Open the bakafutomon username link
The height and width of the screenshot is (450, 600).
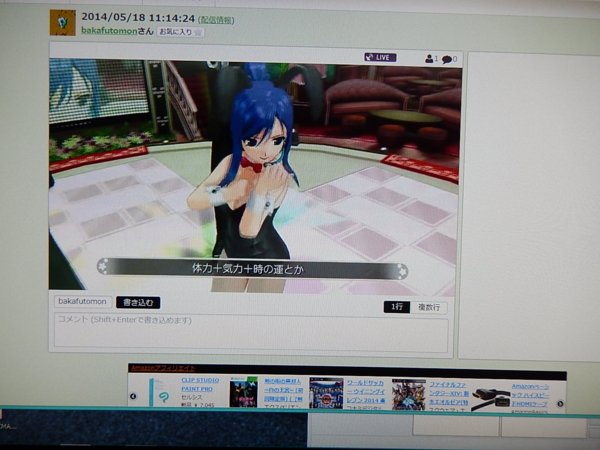109,31
